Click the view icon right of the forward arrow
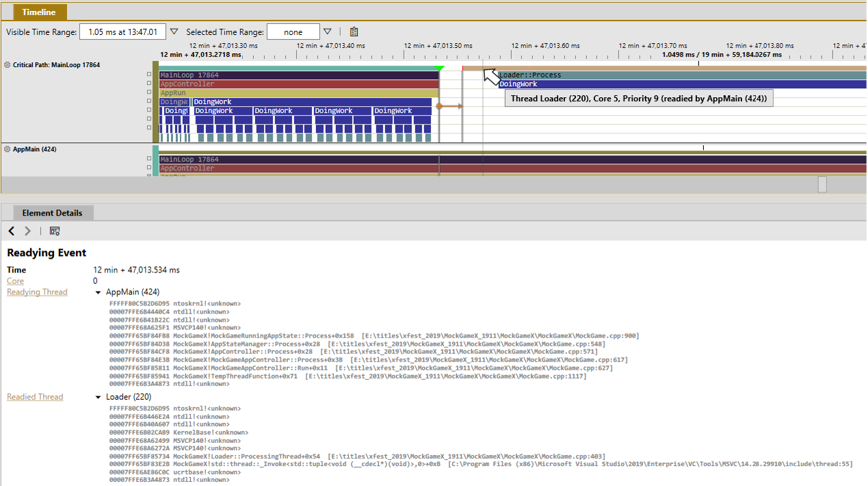The height and width of the screenshot is (486, 868). [55, 231]
